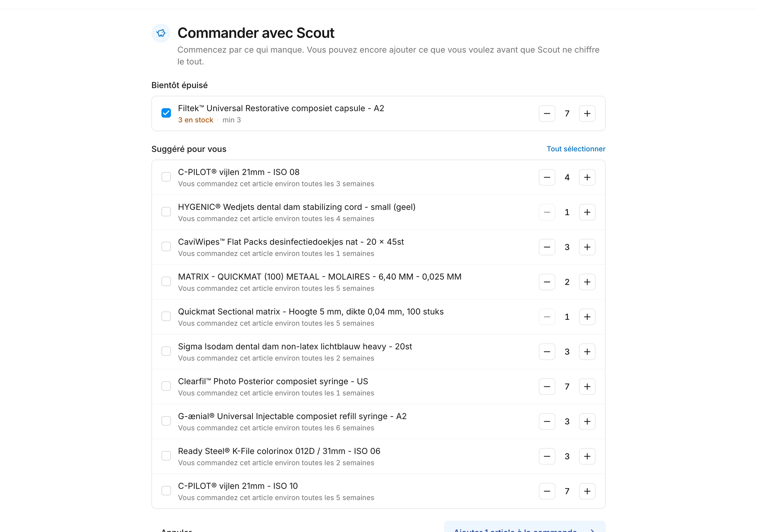
Task: Click the Quickmat Sectional matrix product name
Action: tap(310, 312)
